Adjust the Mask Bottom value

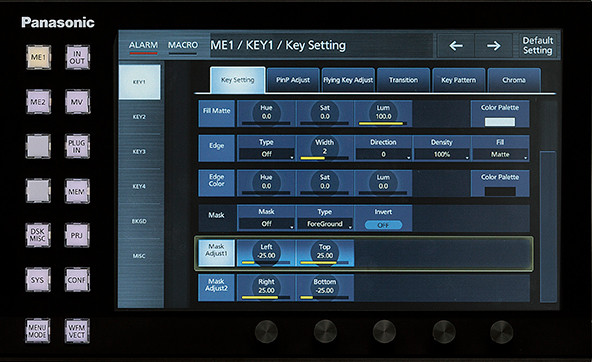pos(325,288)
